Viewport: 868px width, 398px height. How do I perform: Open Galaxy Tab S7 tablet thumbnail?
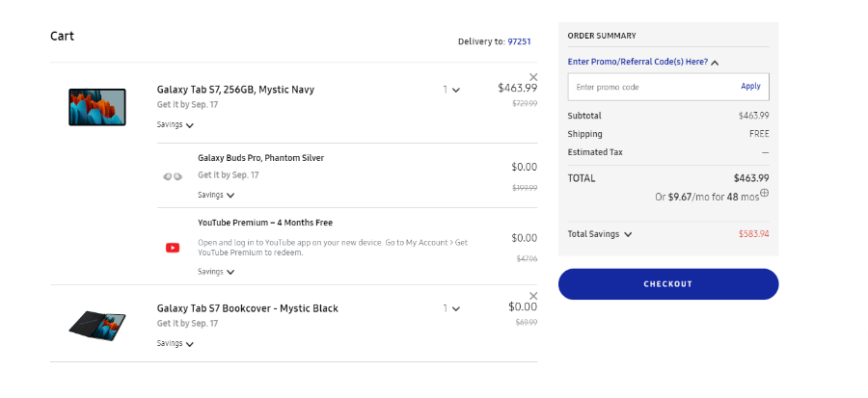tap(97, 107)
